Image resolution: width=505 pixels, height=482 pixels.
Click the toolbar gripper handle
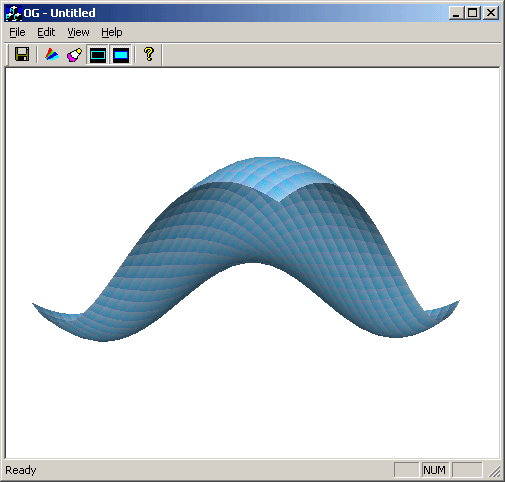tap(8, 54)
